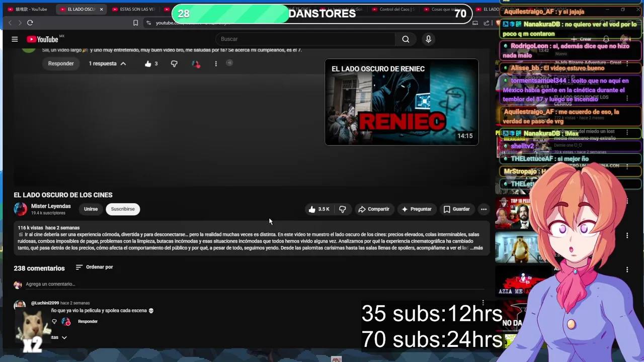Close the active EL LADO OSCURO tab

(101, 9)
